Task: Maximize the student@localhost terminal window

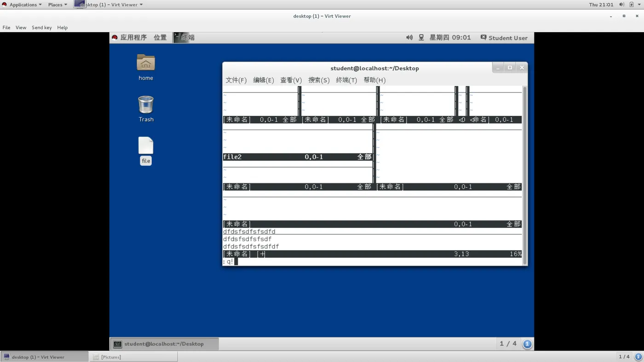Action: (x=510, y=68)
